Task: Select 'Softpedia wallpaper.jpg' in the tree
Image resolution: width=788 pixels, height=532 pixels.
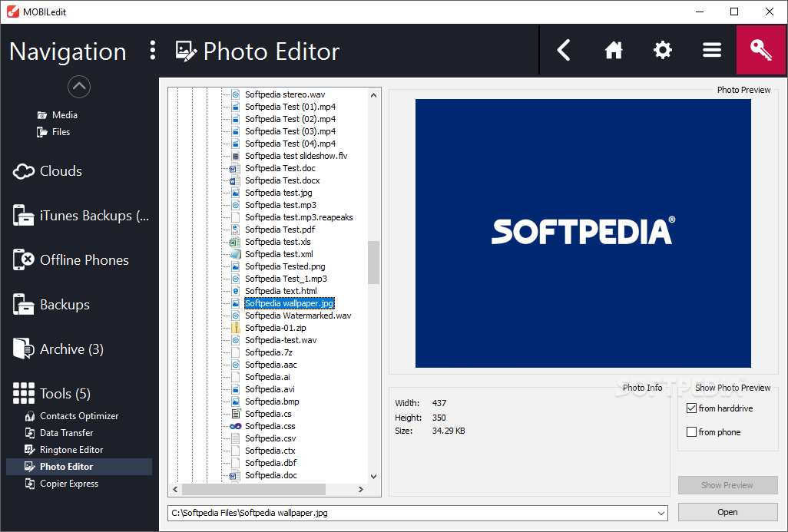Action: (290, 303)
